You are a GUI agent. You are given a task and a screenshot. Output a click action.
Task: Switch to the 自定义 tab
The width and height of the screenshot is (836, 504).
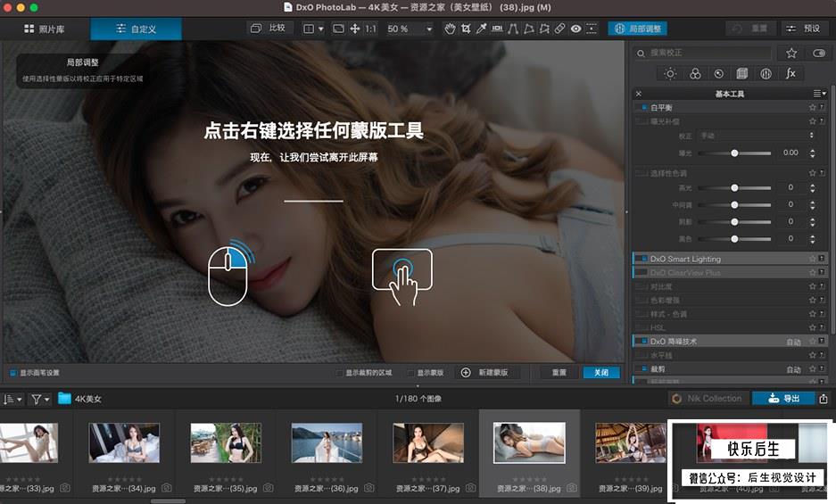[136, 29]
